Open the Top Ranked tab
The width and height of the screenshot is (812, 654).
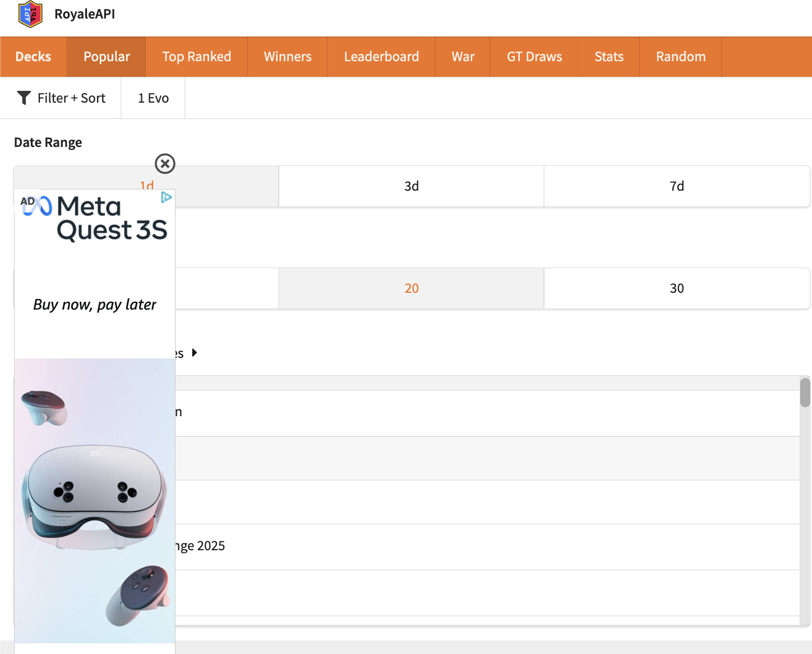click(x=196, y=57)
